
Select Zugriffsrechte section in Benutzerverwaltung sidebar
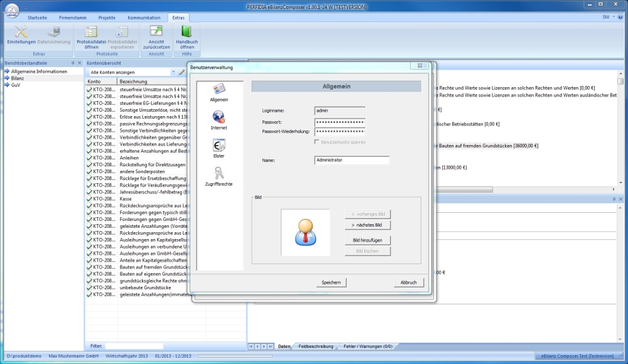point(219,176)
